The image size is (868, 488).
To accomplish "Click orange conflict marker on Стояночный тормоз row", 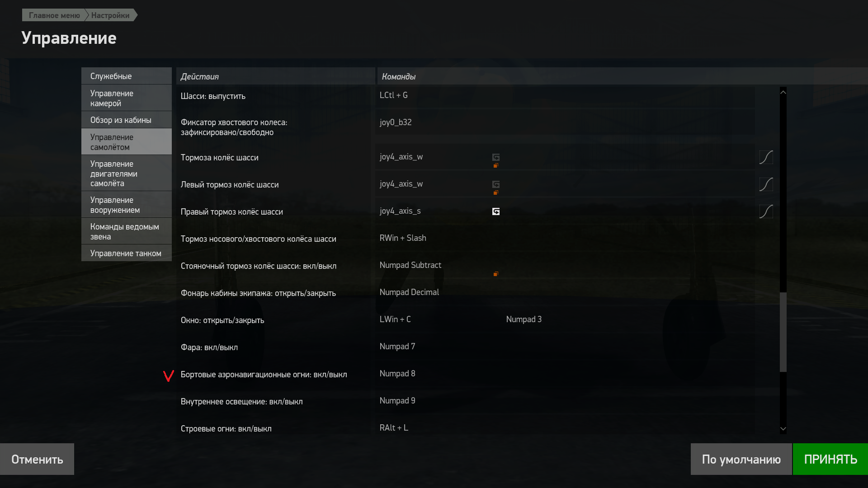I will pos(495,274).
